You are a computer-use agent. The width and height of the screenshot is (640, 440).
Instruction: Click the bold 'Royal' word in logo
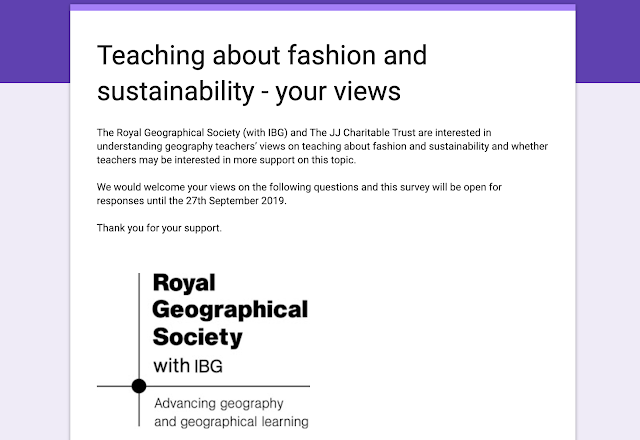184,282
